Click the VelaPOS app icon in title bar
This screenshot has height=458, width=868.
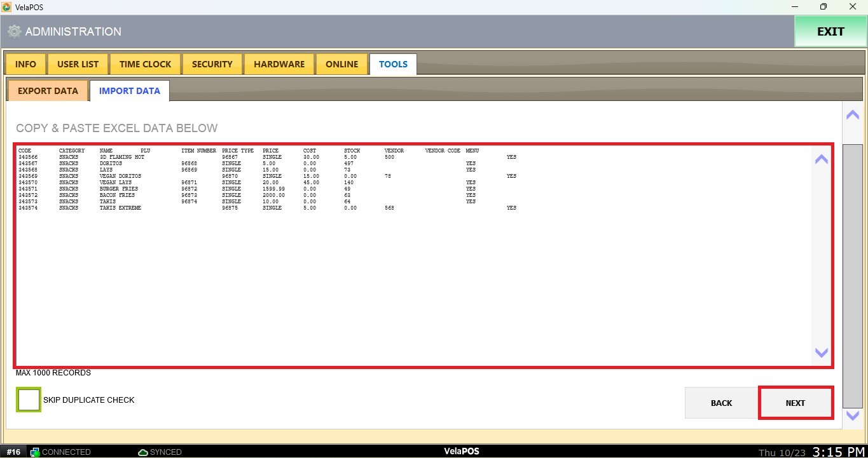(x=7, y=7)
